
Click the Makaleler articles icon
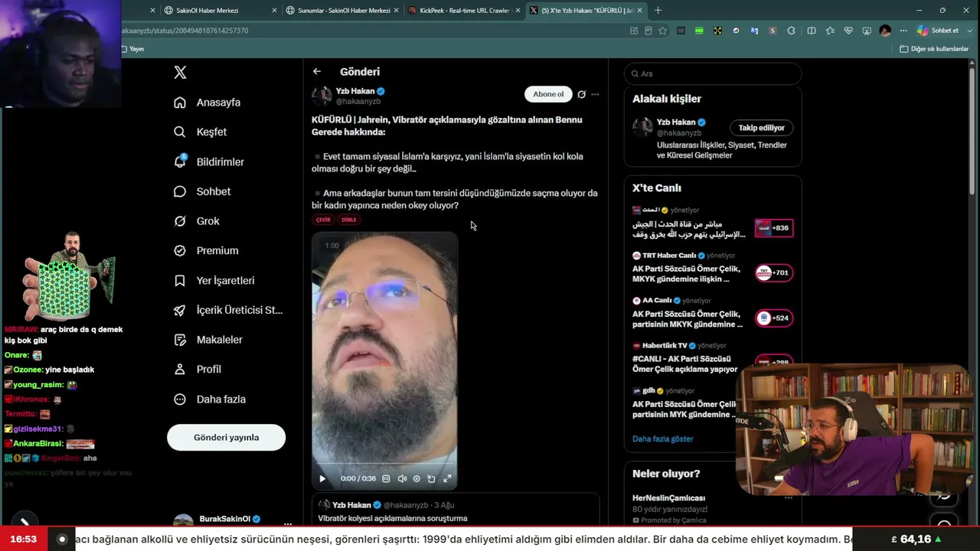tap(180, 340)
